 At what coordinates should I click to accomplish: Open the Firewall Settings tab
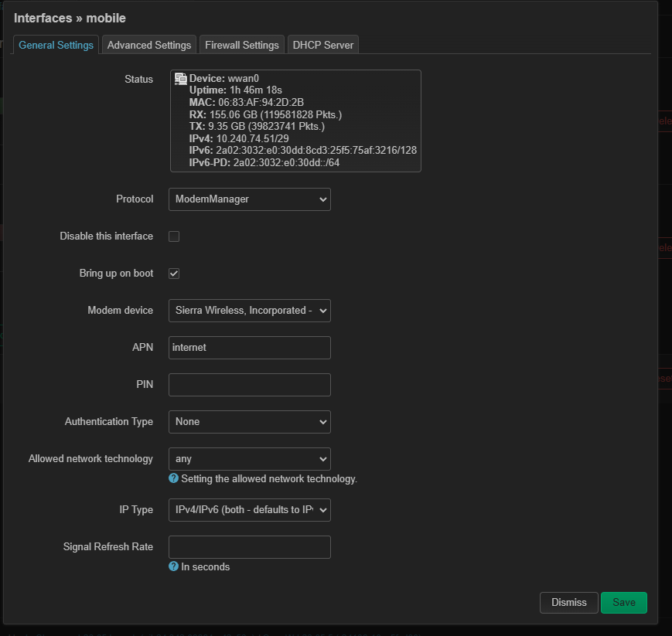click(x=241, y=44)
